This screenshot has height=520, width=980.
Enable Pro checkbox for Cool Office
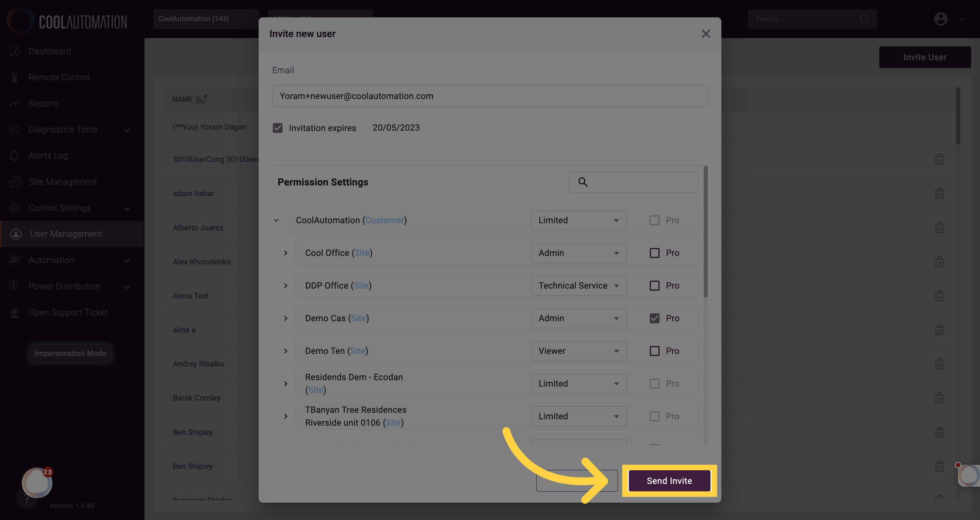(x=654, y=253)
